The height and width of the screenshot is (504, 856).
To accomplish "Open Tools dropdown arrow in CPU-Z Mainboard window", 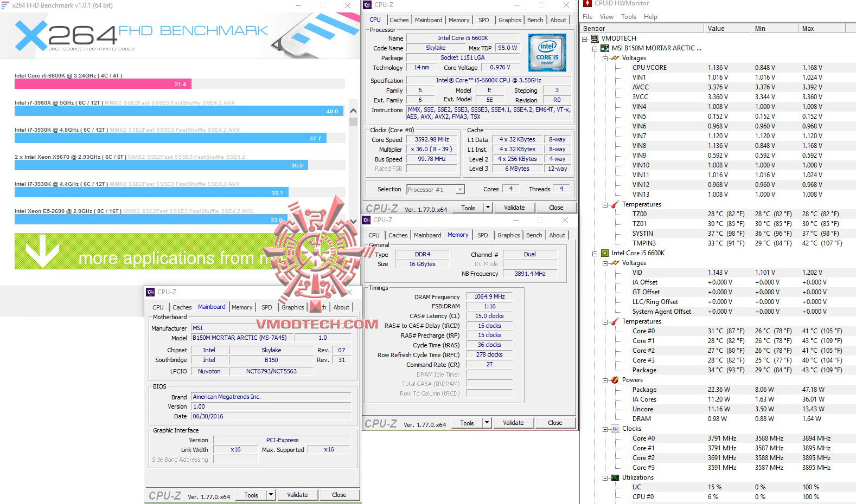I will tap(271, 495).
